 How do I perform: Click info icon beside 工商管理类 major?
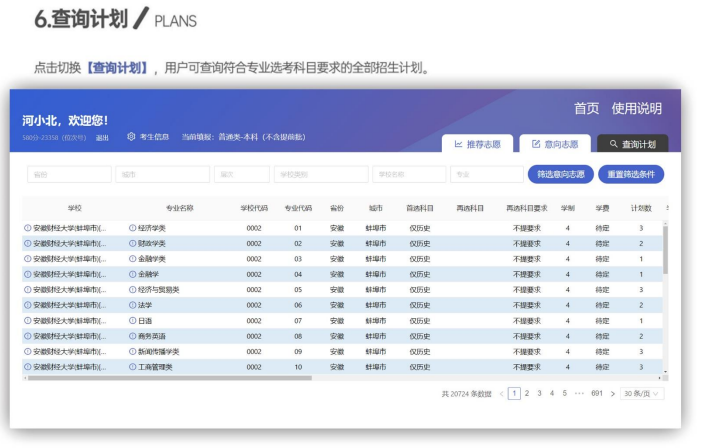pos(133,367)
